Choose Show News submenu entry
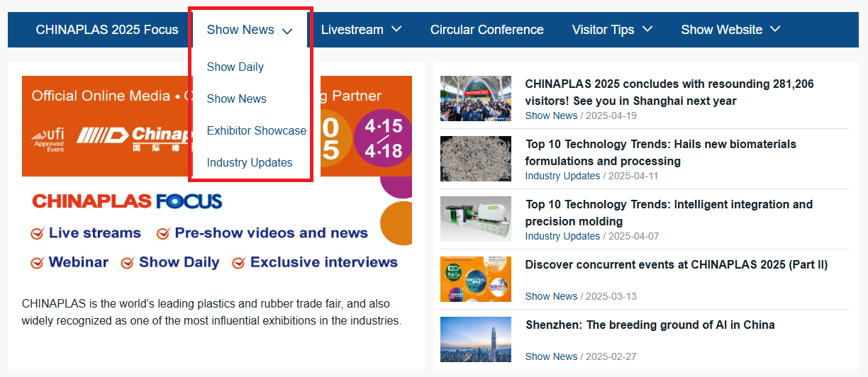 [x=236, y=99]
